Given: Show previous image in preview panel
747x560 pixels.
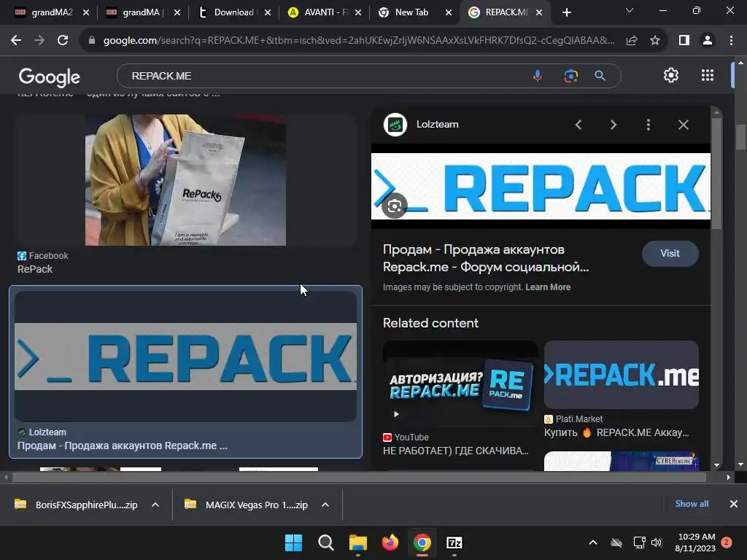Looking at the screenshot, I should coord(578,125).
